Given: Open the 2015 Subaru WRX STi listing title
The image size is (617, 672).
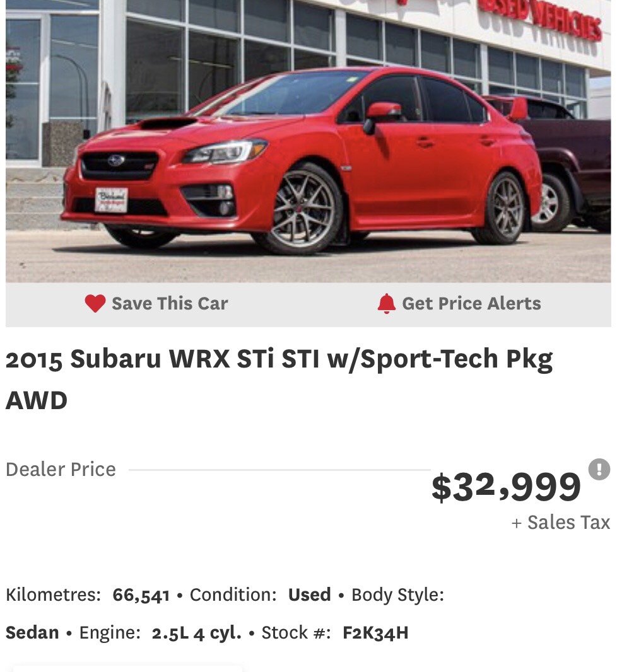Looking at the screenshot, I should point(279,379).
